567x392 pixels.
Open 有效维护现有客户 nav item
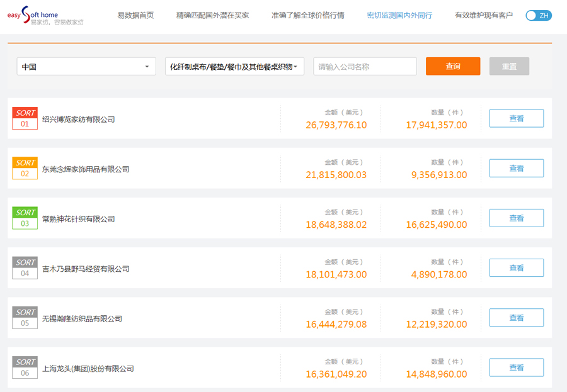tap(484, 16)
